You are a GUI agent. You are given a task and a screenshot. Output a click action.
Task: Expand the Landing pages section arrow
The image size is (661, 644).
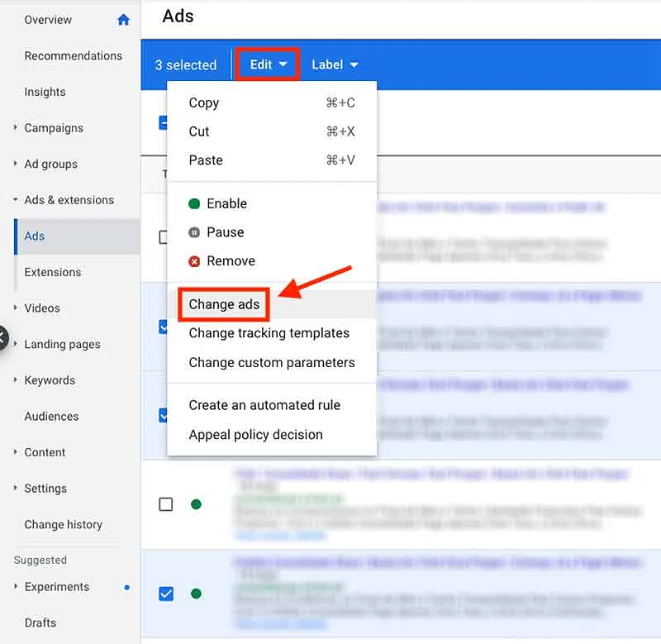[x=15, y=344]
